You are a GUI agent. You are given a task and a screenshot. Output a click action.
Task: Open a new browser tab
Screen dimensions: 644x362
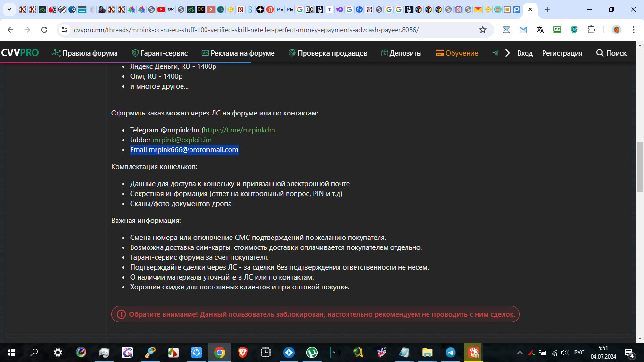click(547, 9)
